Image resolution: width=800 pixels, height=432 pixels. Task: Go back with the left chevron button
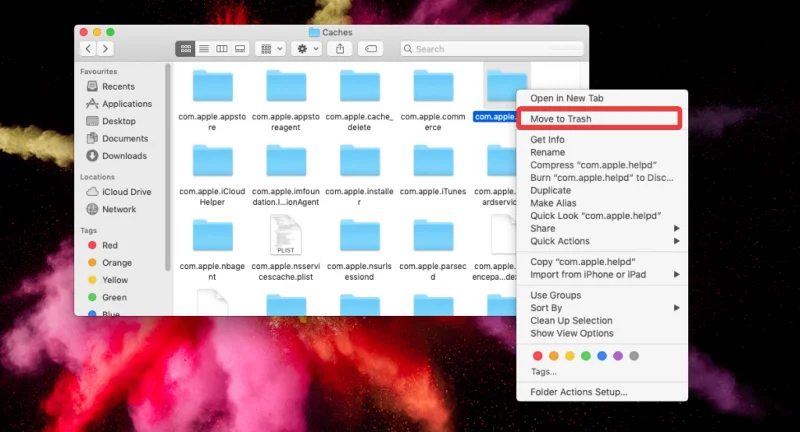click(x=88, y=48)
